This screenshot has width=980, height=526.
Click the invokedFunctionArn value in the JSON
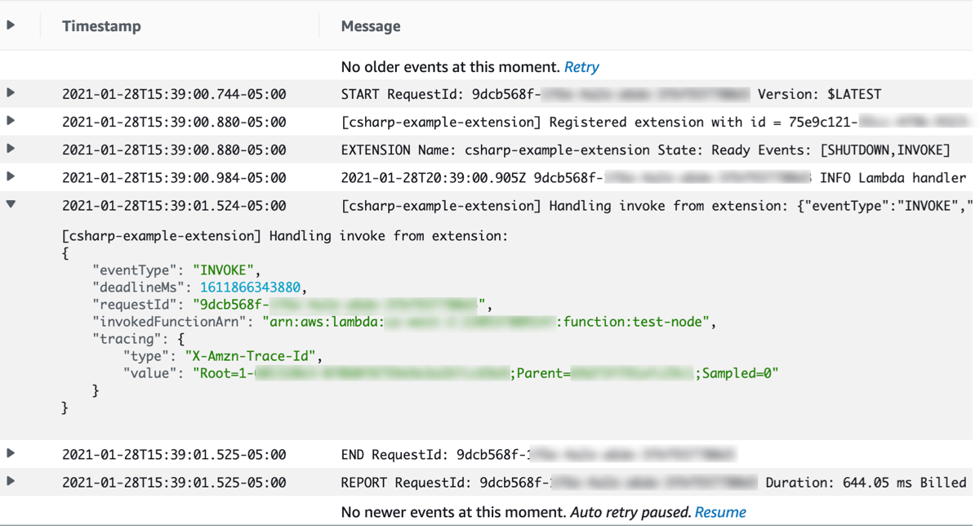(x=488, y=322)
